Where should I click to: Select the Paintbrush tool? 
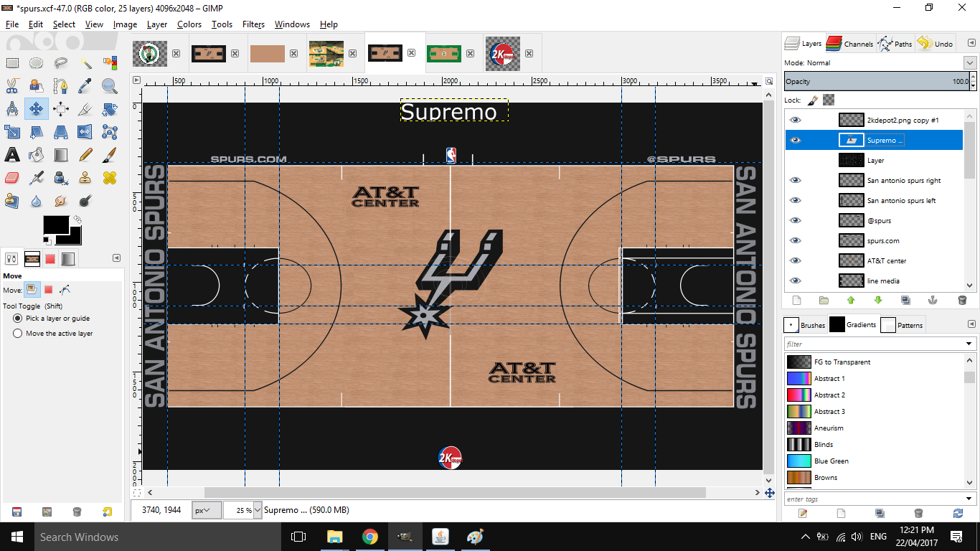pyautogui.click(x=110, y=155)
